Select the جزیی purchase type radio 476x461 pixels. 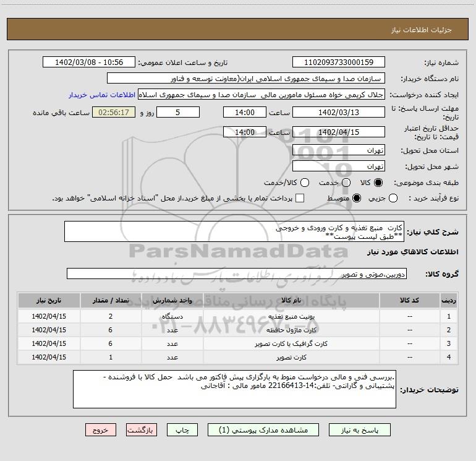point(393,198)
